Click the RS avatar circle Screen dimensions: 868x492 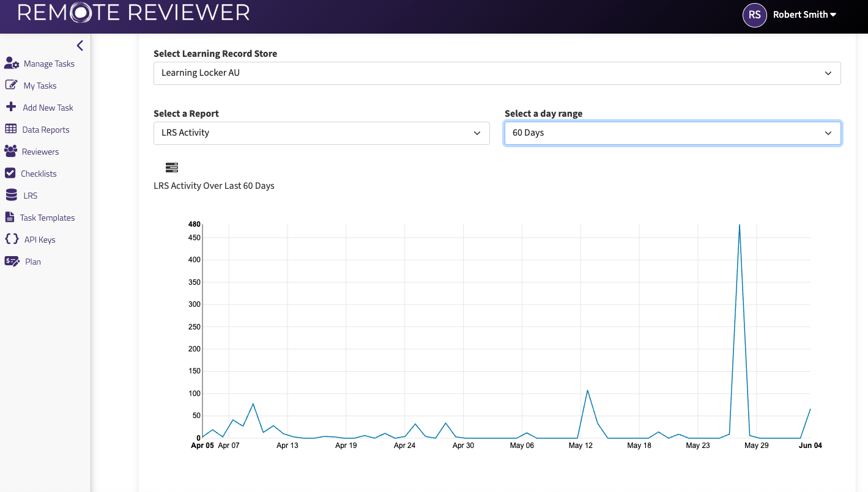(754, 15)
